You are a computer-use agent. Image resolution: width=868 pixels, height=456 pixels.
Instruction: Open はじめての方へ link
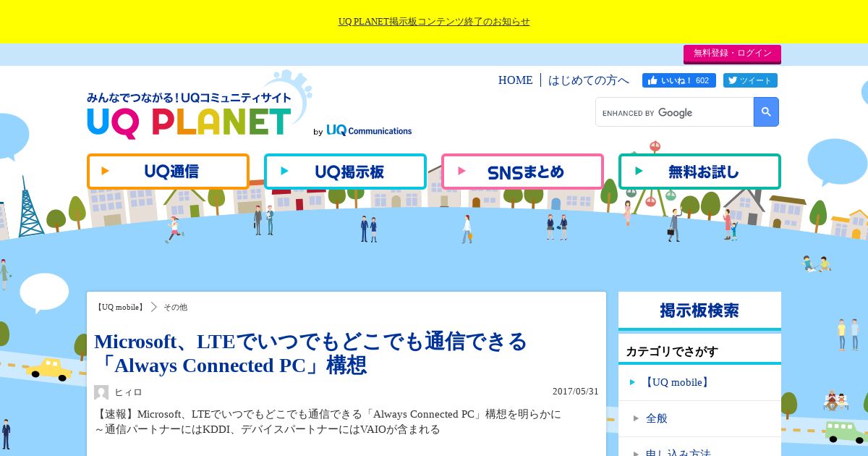tap(589, 80)
